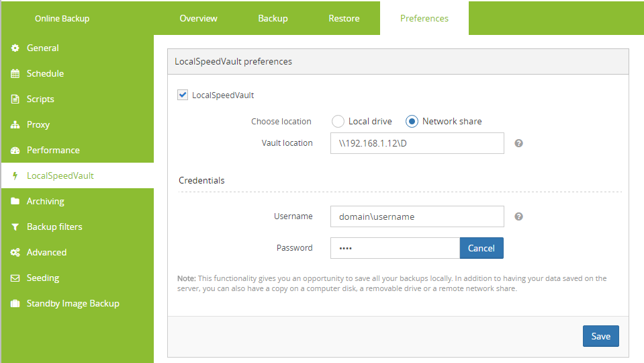Switch to the Overview tab

[198, 18]
